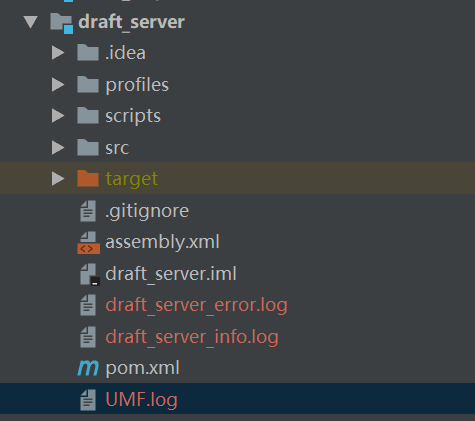
Task: Click the draft_server module folder icon
Action: click(62, 23)
